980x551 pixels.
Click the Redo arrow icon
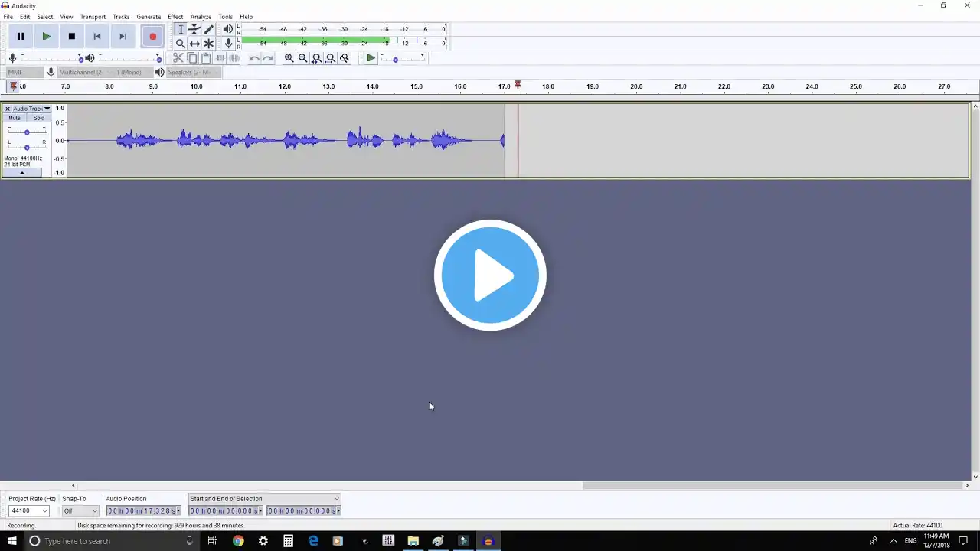coord(268,58)
